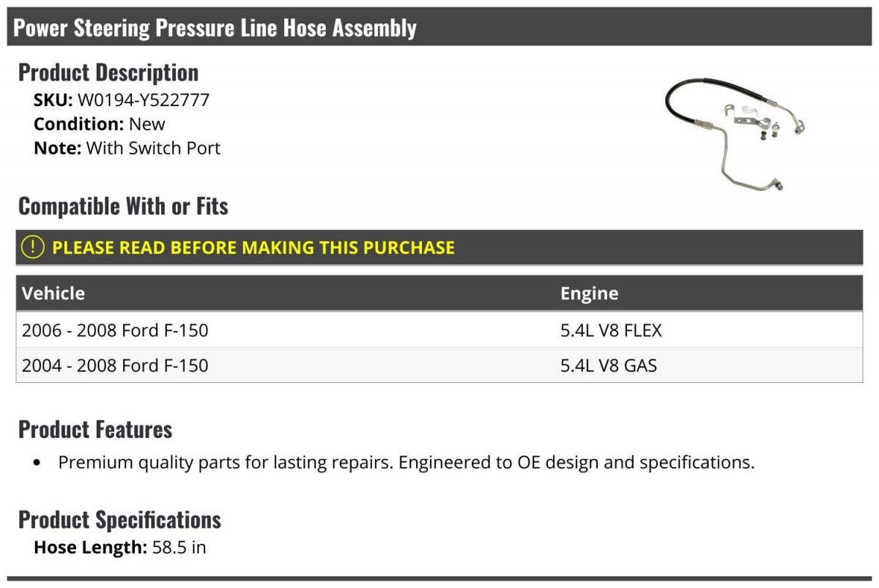Click the Premium quality parts feature text
The image size is (879, 588).
[x=406, y=463]
